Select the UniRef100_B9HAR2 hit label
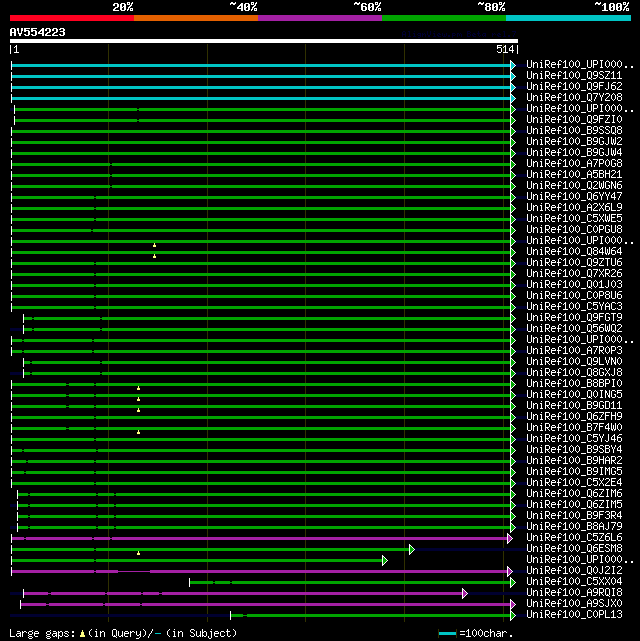640x641 pixels. coord(574,461)
